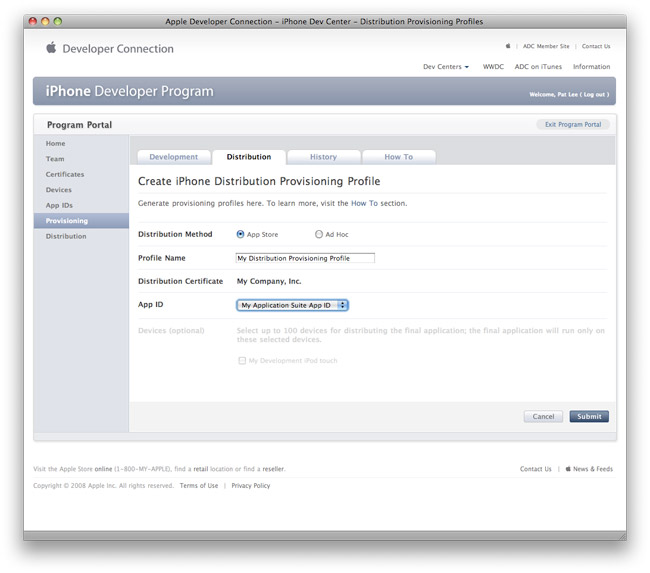Expand the Dev Centers menu
The width and height of the screenshot is (650, 573).
[446, 67]
